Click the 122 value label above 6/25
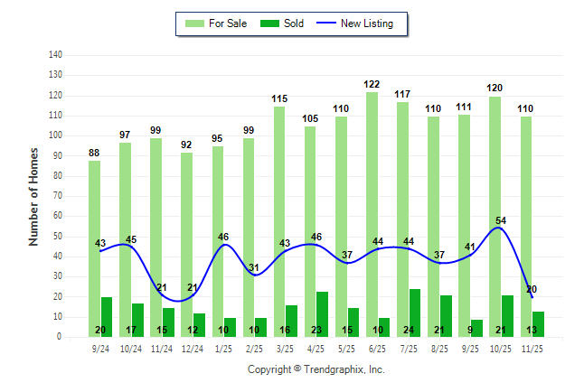This screenshot has width=584, height=392. (x=372, y=84)
